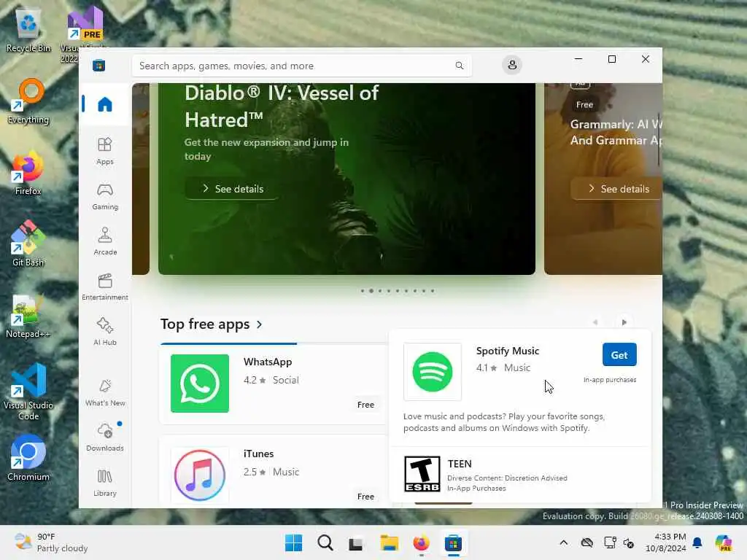Select the second carousel page dot
Viewport: 747px width, 560px height.
pos(371,290)
